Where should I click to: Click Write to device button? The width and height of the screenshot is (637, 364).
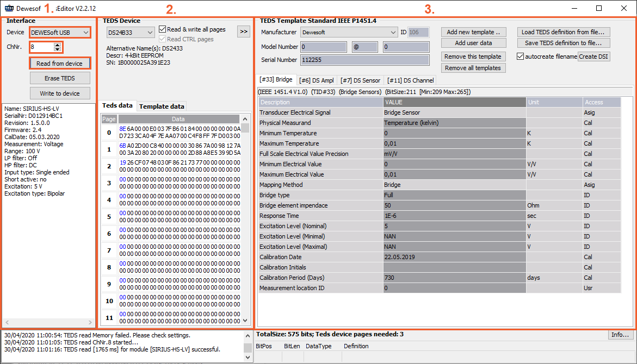pos(60,93)
